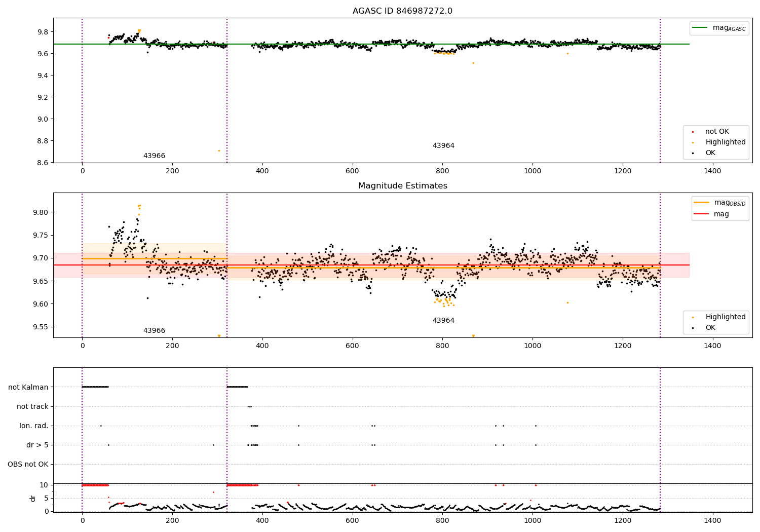Screen dimensions: 760x532
Task: Click the 9.70 y-tick of Magnitude Estimates plot
Action: coord(41,258)
